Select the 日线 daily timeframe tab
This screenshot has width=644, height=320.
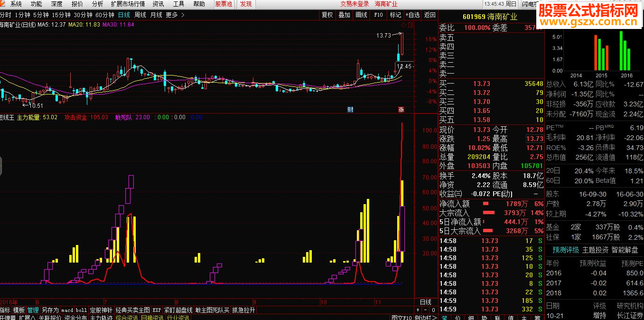pos(124,15)
